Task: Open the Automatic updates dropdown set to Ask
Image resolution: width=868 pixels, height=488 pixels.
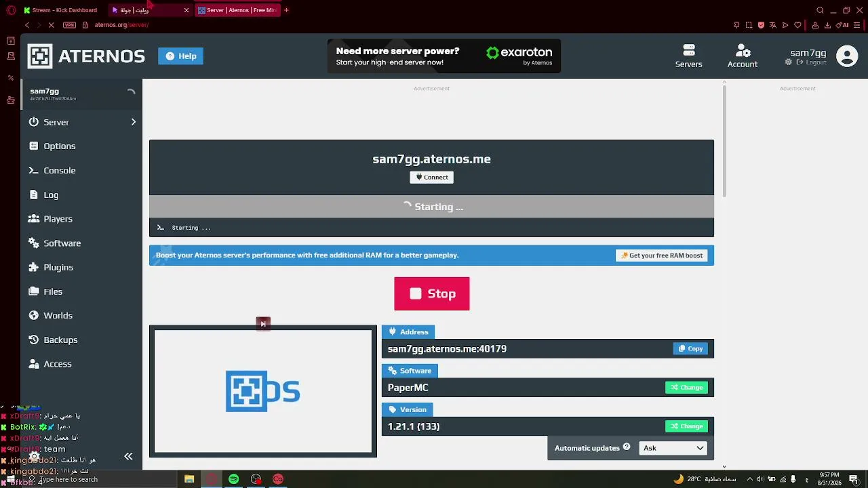Action: [673, 448]
